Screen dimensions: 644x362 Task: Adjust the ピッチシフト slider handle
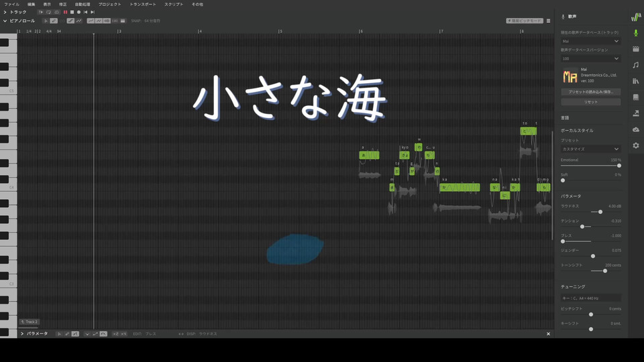pyautogui.click(x=590, y=314)
